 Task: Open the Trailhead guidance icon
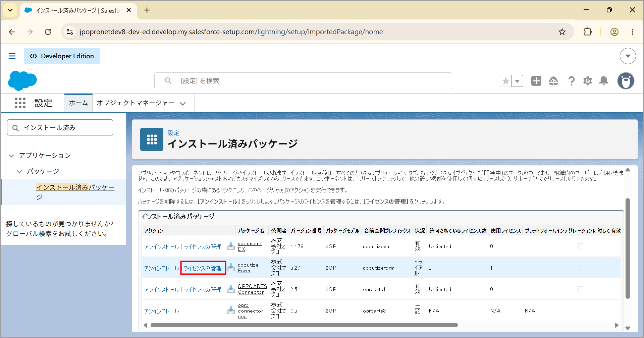tap(553, 81)
